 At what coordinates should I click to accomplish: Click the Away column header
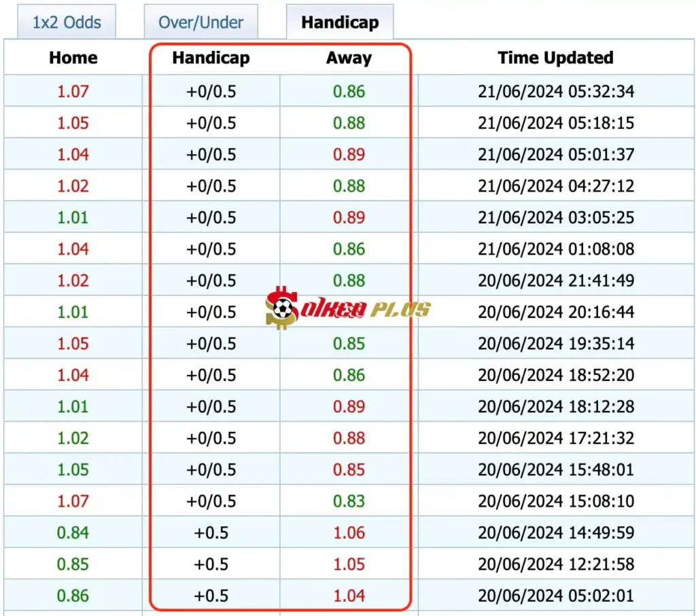pyautogui.click(x=349, y=58)
